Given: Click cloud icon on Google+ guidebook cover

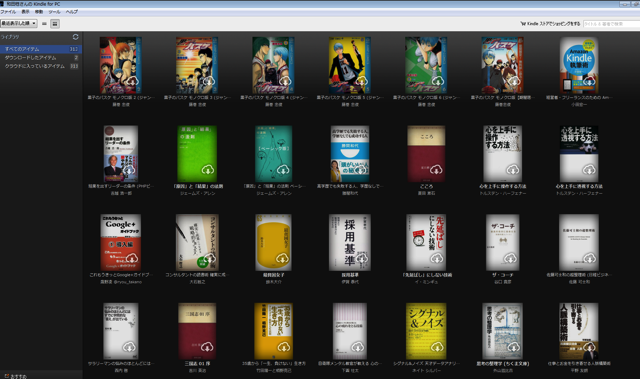Looking at the screenshot, I should (132, 258).
